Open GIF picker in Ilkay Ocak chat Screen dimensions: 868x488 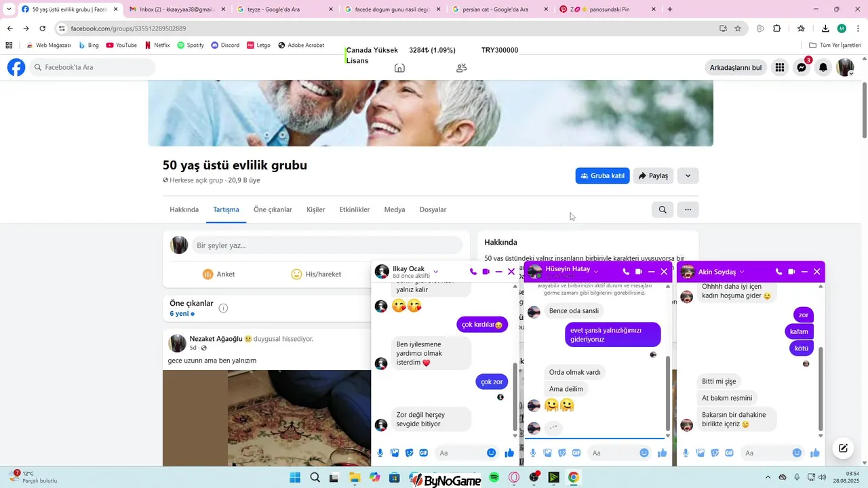pos(424,453)
